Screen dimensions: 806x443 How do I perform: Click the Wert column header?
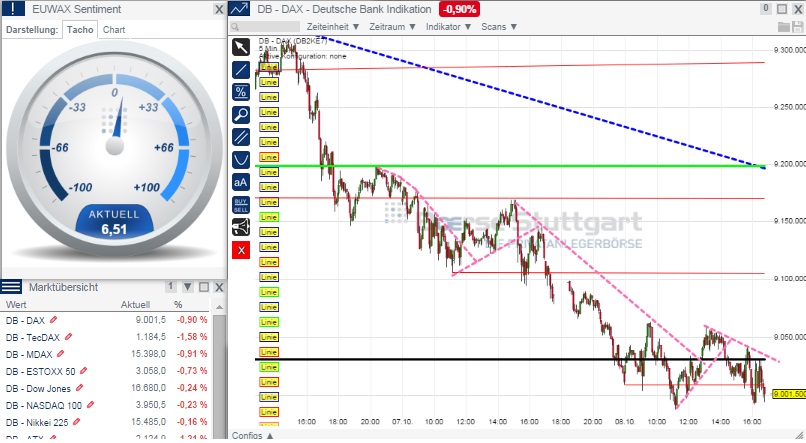[x=16, y=305]
